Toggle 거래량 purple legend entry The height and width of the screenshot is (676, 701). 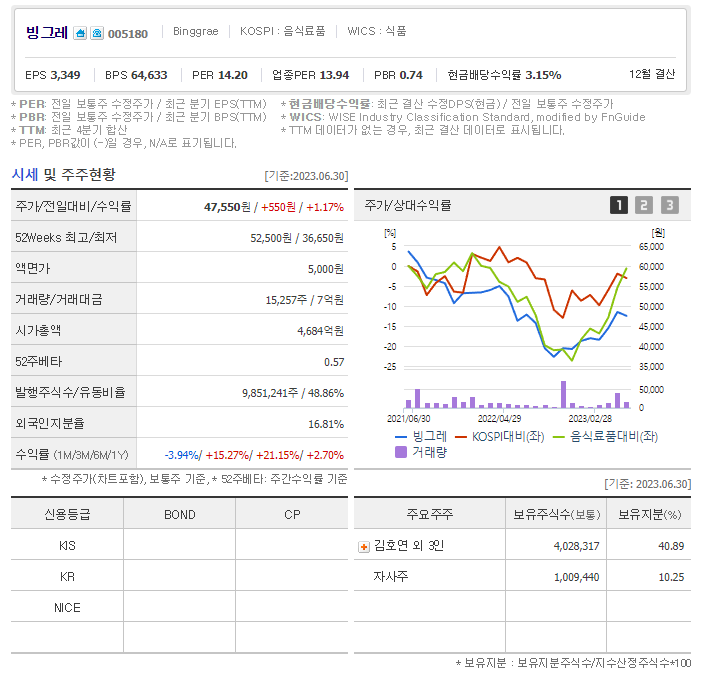coord(421,452)
